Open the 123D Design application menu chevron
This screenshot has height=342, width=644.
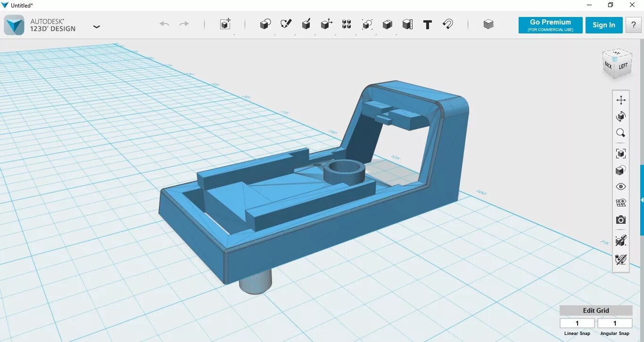pyautogui.click(x=97, y=27)
